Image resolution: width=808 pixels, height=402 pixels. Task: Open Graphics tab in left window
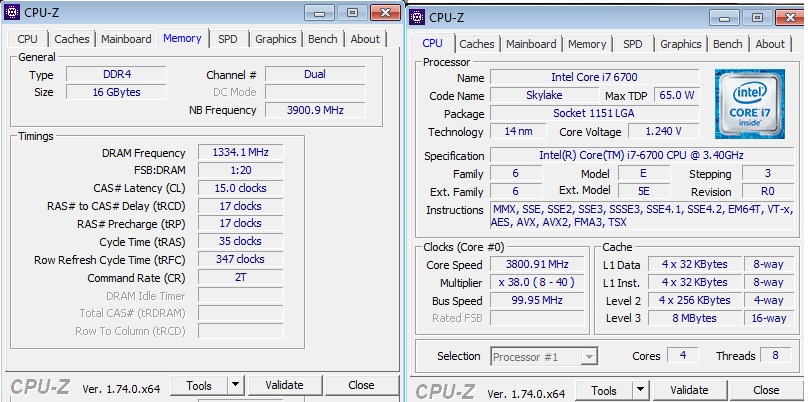coord(276,39)
